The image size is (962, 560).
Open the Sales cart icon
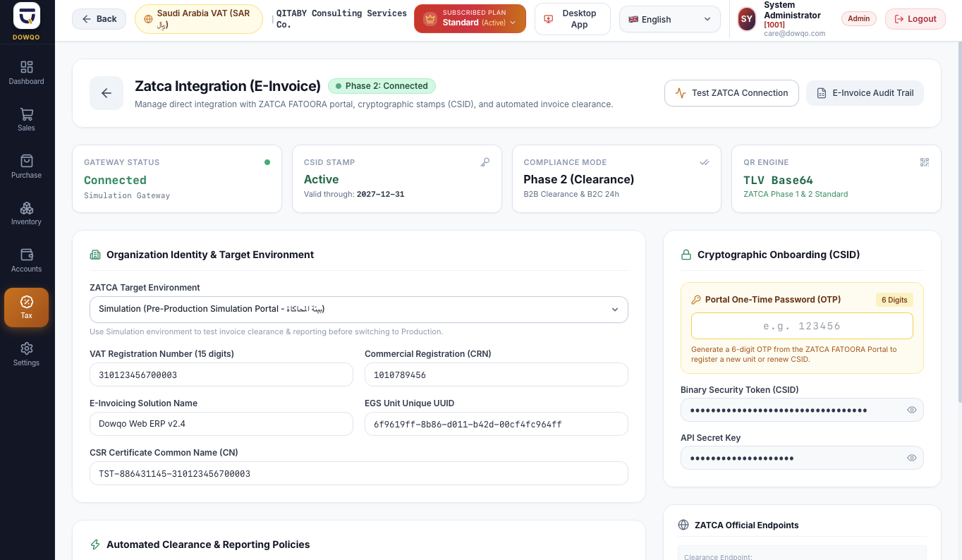(27, 114)
